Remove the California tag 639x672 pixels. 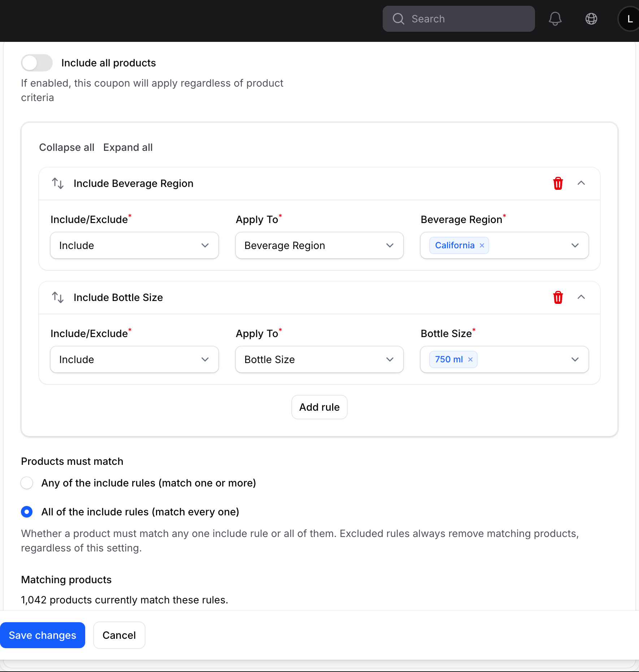point(482,245)
